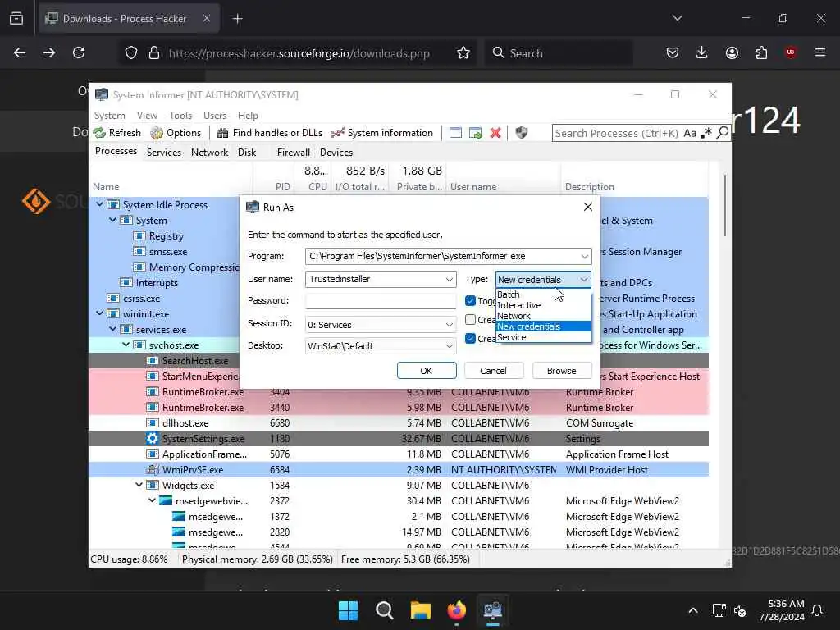Toggle the regex search option icon
The image size is (840, 630).
pos(706,133)
